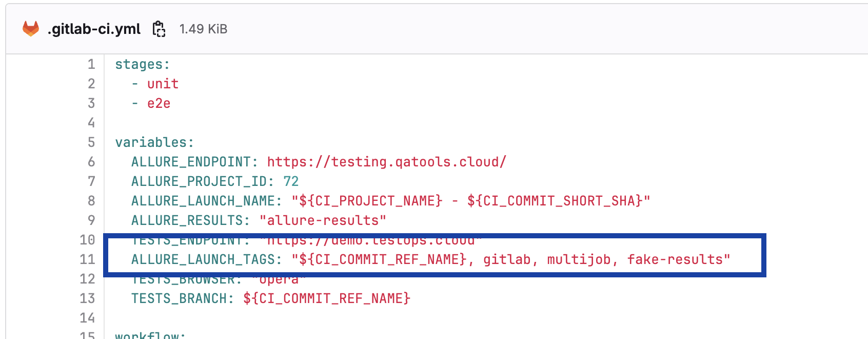Screen dimensions: 868x339
Task: Select line number 5
Action: click(x=91, y=142)
